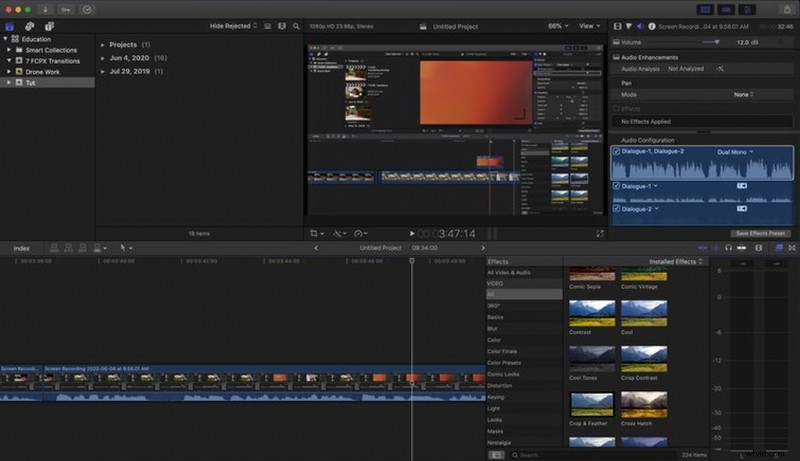The width and height of the screenshot is (800, 461).
Task: Open the Dual Mono channel configuration dropdown
Action: [735, 152]
